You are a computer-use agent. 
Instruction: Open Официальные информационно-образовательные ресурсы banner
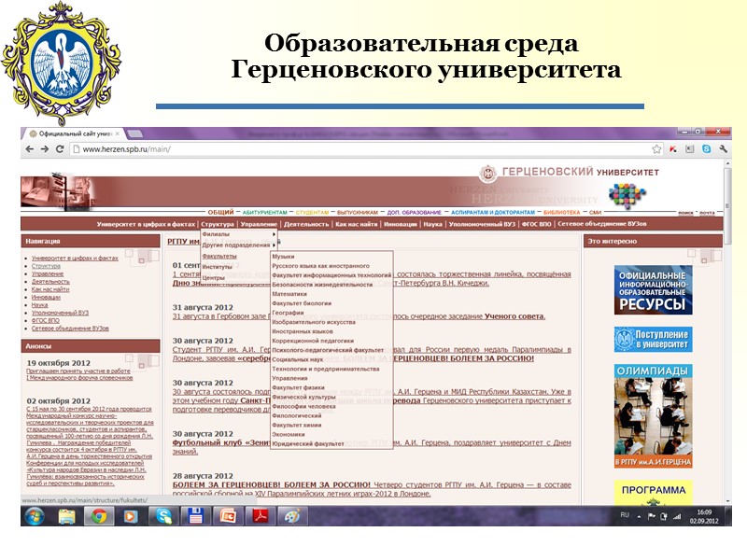653,290
